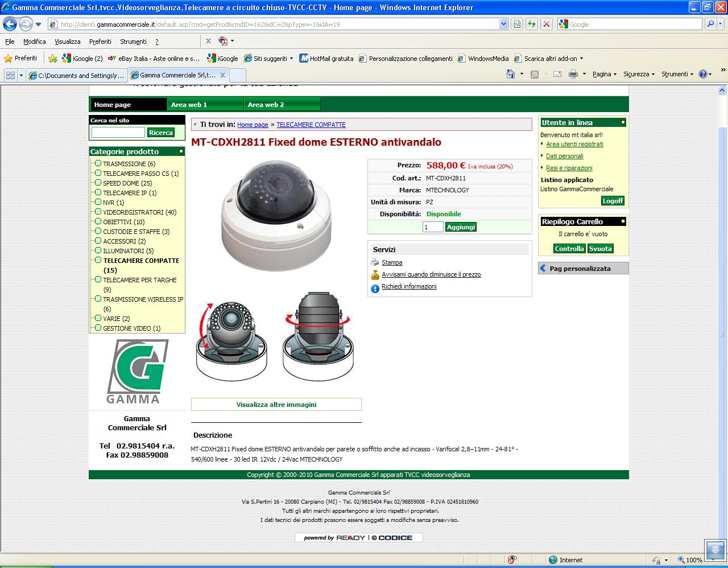Select the SPEED DOME (25) category
The image size is (728, 568).
[127, 183]
